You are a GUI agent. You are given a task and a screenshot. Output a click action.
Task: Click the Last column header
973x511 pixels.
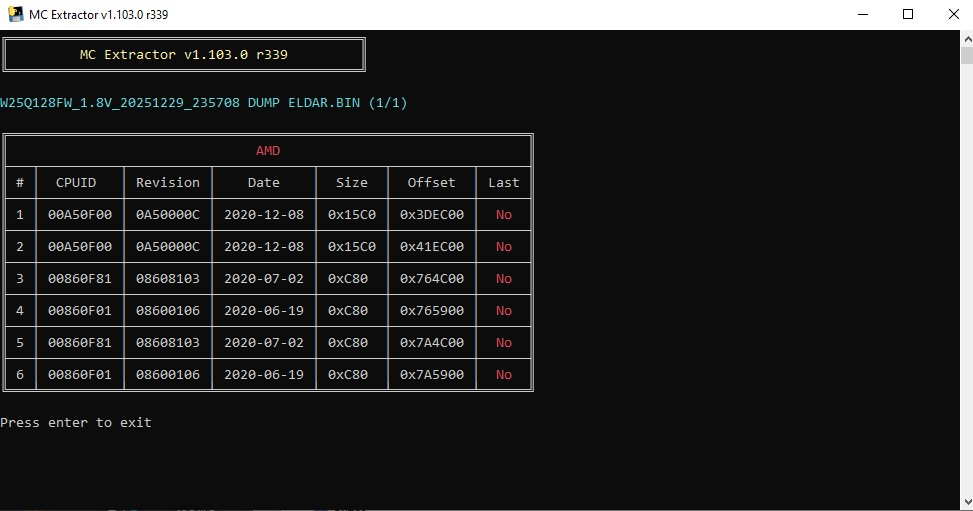click(504, 183)
